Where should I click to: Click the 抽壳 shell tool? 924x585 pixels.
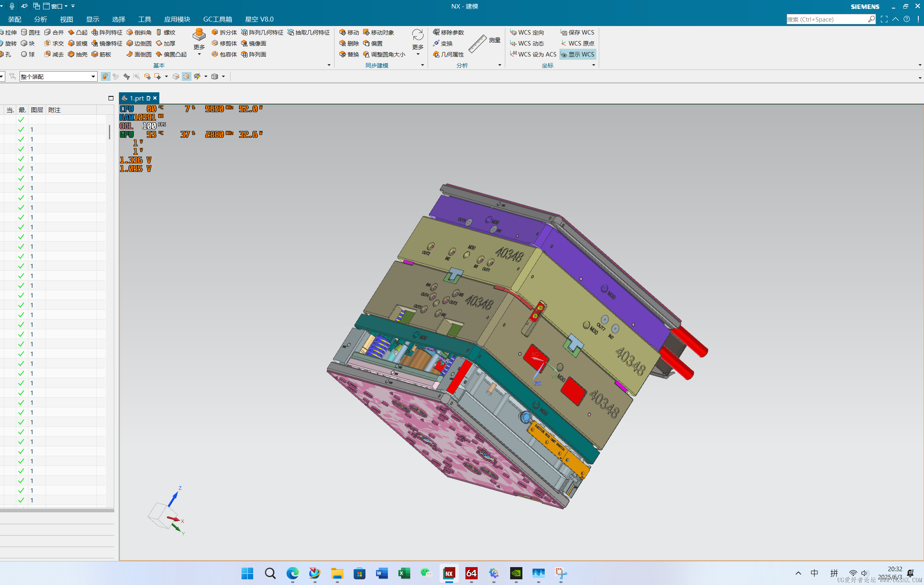coord(78,54)
